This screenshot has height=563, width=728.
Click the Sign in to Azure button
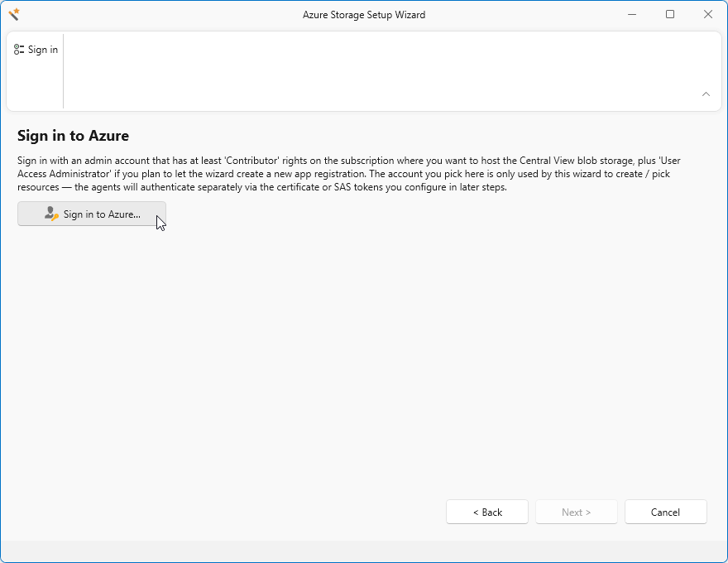[92, 214]
